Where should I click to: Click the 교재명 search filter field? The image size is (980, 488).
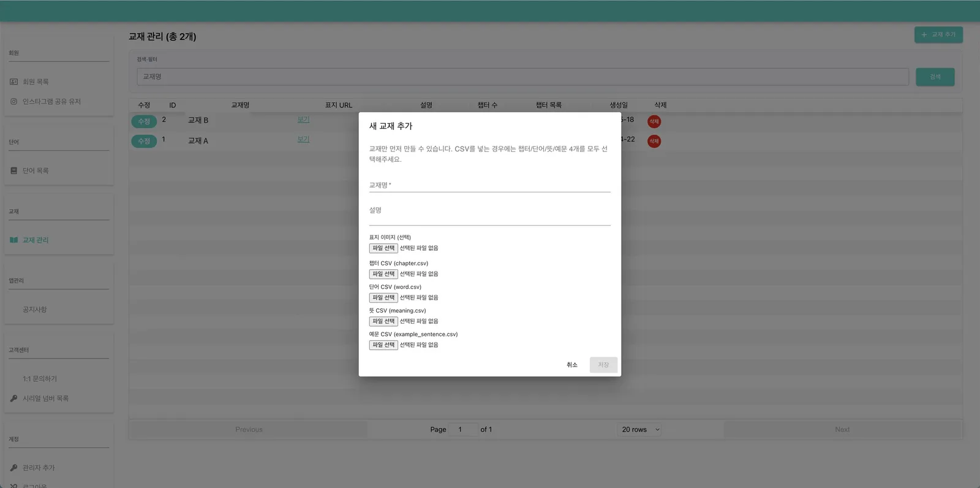[x=522, y=77]
